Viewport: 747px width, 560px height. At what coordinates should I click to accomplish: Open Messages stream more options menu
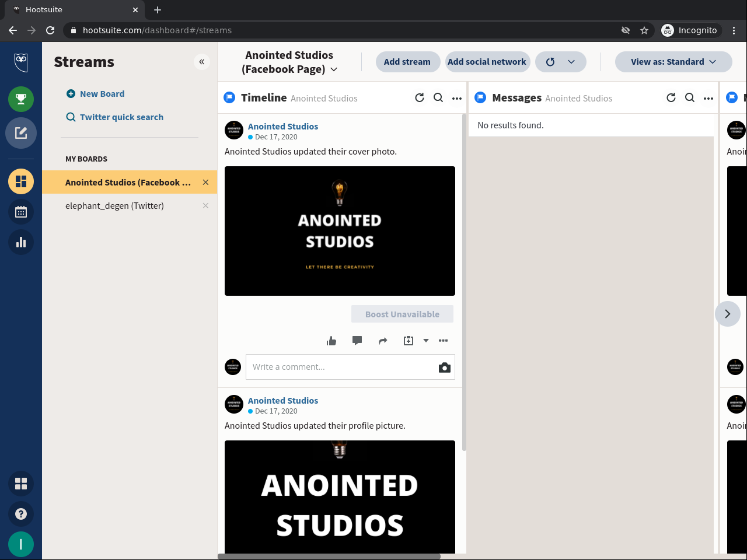click(x=708, y=99)
